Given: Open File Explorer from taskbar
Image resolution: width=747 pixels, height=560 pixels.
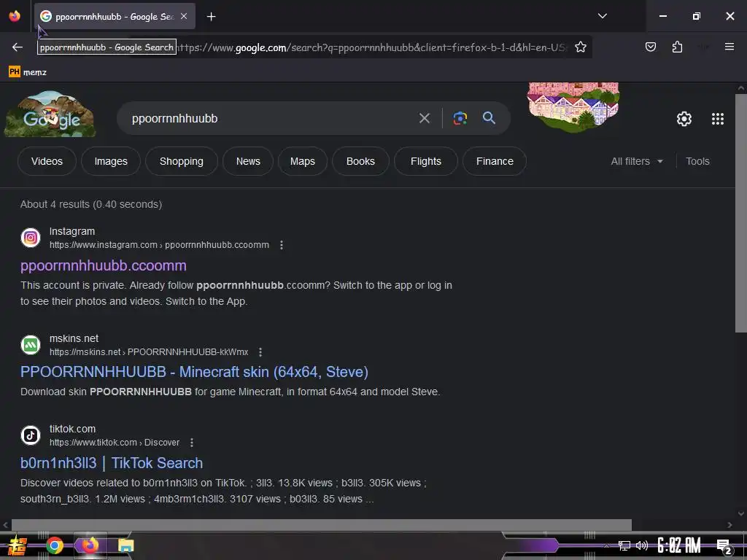Looking at the screenshot, I should coord(125,545).
